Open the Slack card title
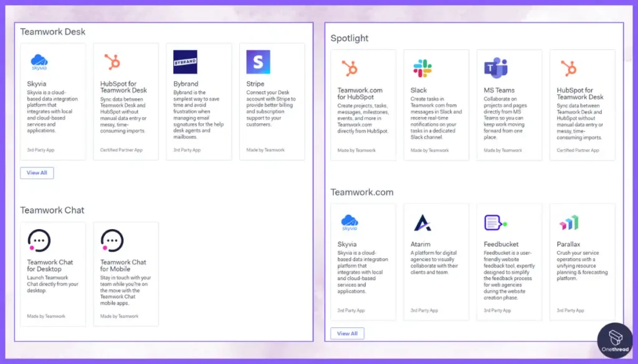 [418, 90]
